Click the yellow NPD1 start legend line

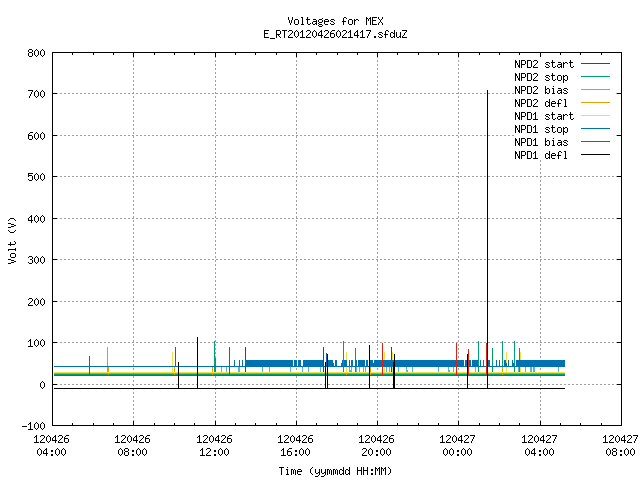(595, 116)
